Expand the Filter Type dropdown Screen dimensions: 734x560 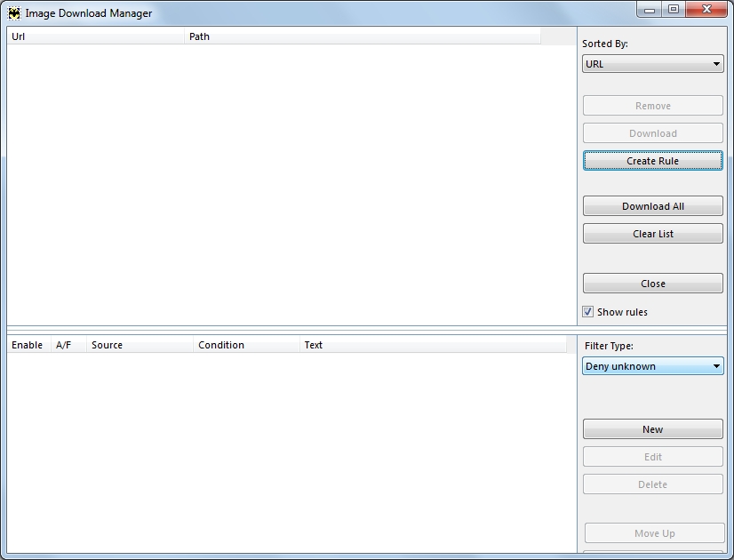pyautogui.click(x=652, y=366)
